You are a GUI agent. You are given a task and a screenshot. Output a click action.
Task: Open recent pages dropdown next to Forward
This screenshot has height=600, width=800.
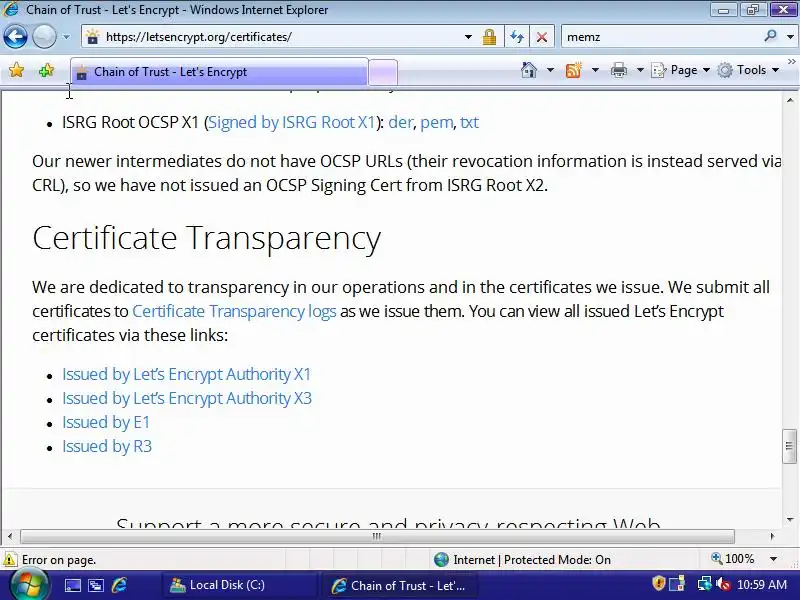click(x=66, y=37)
